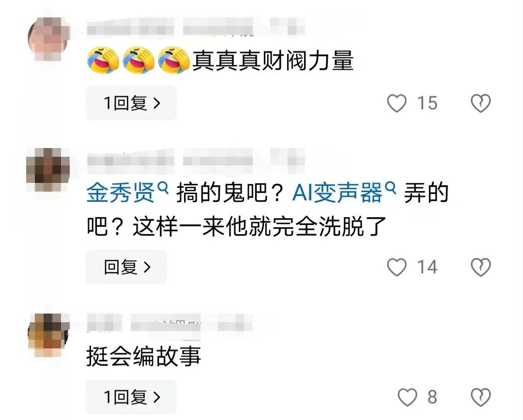Open AI变声器 search link
523x420 pixels.
pyautogui.click(x=344, y=193)
